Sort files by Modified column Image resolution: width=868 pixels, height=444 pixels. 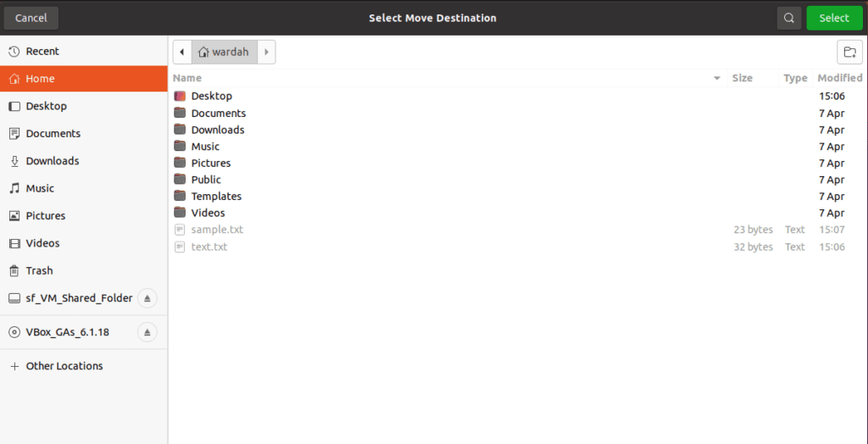coord(838,78)
